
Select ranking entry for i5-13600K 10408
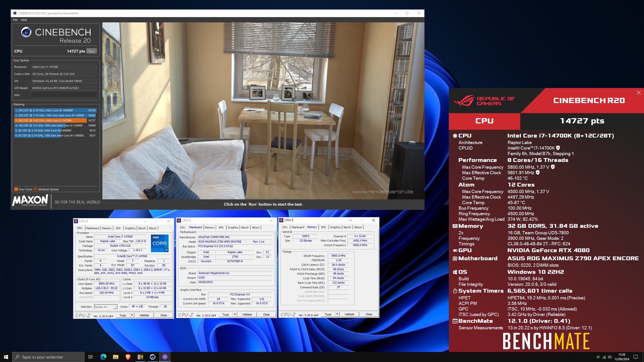(x=55, y=125)
